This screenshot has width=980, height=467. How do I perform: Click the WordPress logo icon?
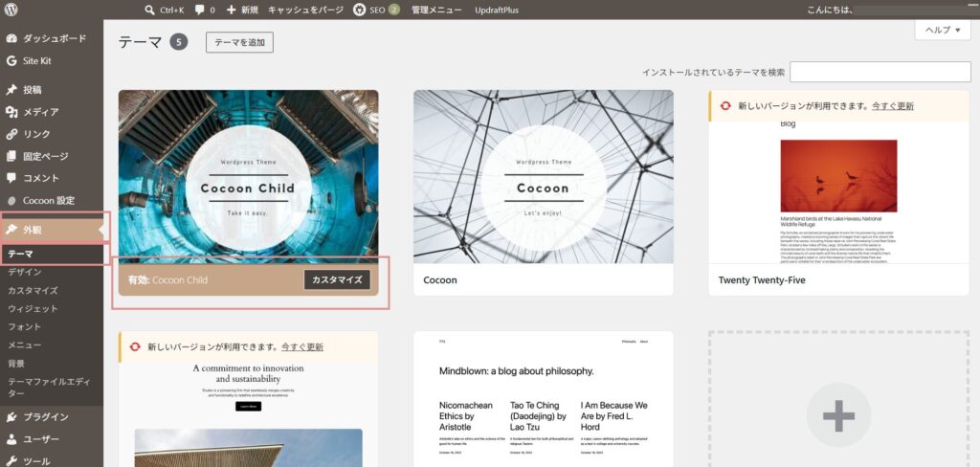[x=11, y=10]
